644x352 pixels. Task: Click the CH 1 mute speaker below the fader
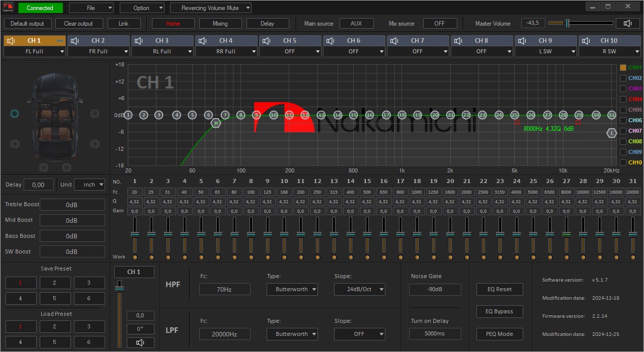[140, 342]
